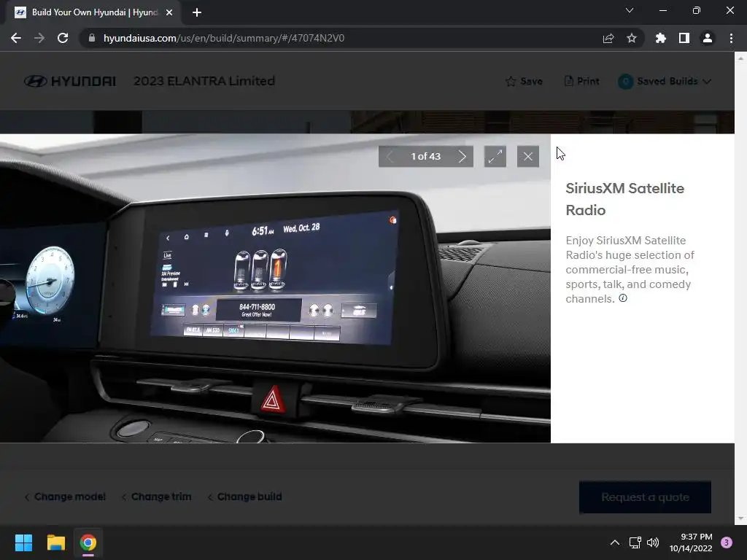Click Change trim link
This screenshot has height=560, width=747.
[157, 497]
